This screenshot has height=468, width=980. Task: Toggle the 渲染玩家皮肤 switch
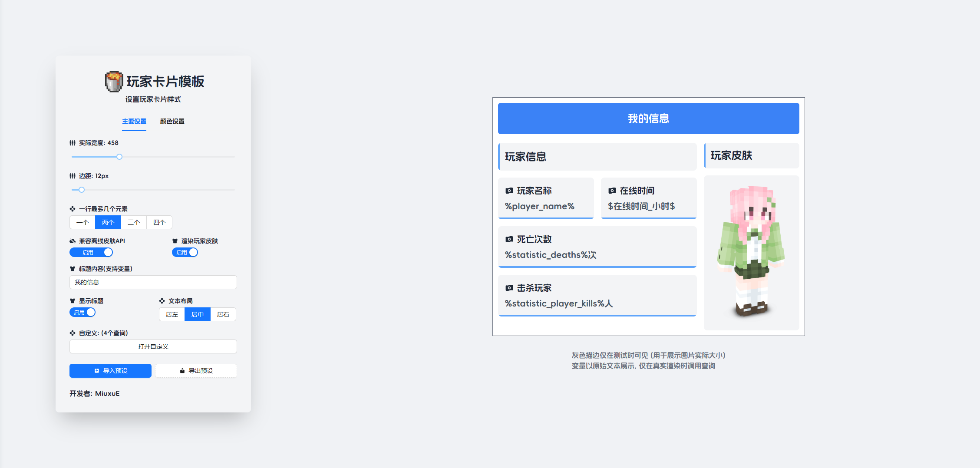pos(185,252)
